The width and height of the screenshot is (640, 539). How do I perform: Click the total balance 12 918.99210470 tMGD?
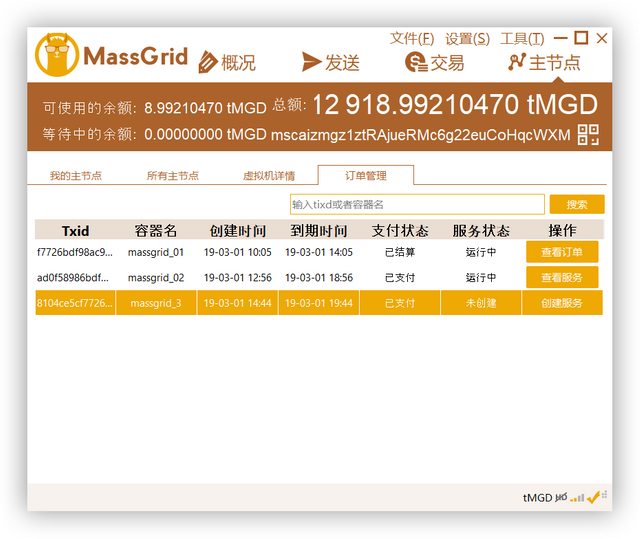point(455,104)
